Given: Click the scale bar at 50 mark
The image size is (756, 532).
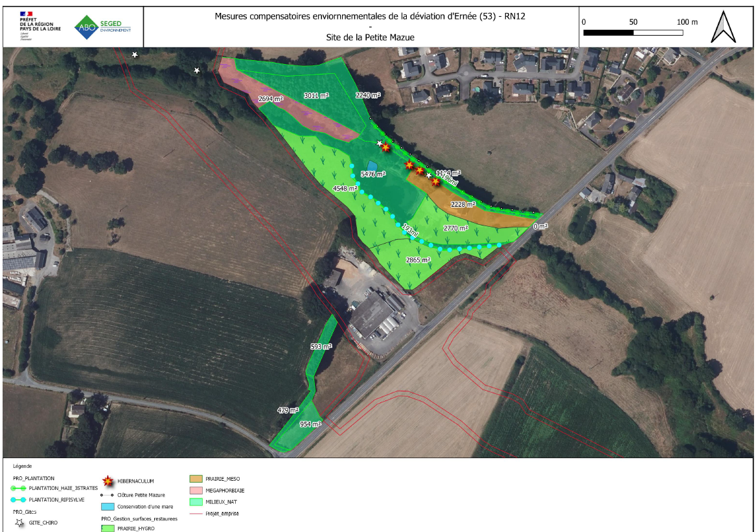Looking at the screenshot, I should coord(634,32).
